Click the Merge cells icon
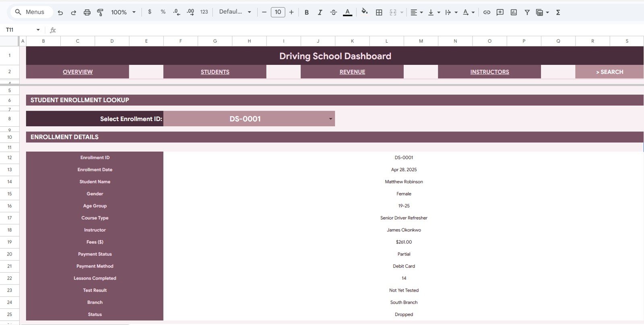 [x=393, y=12]
